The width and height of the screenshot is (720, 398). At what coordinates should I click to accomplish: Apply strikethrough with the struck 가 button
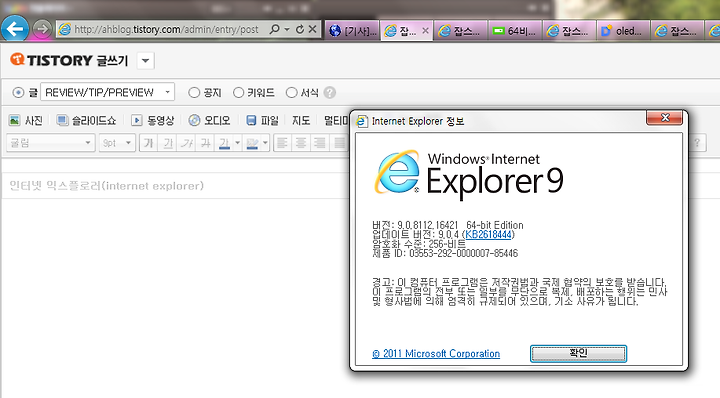(206, 143)
